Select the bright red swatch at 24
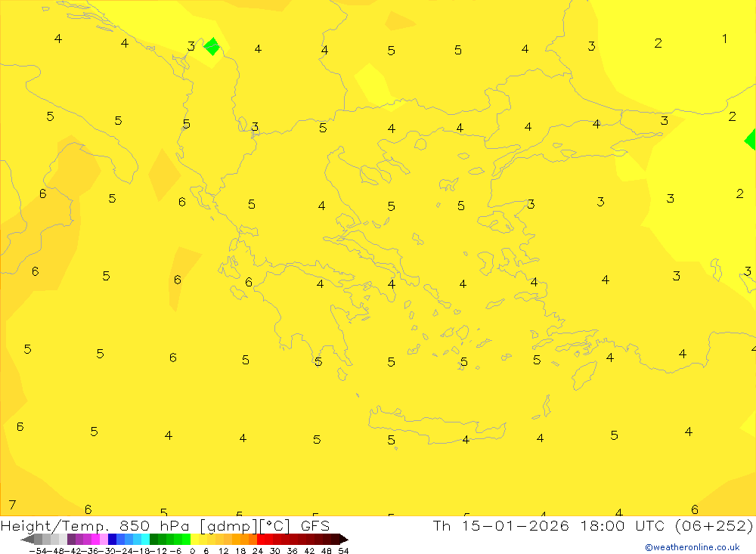The image size is (756, 554). [x=261, y=540]
